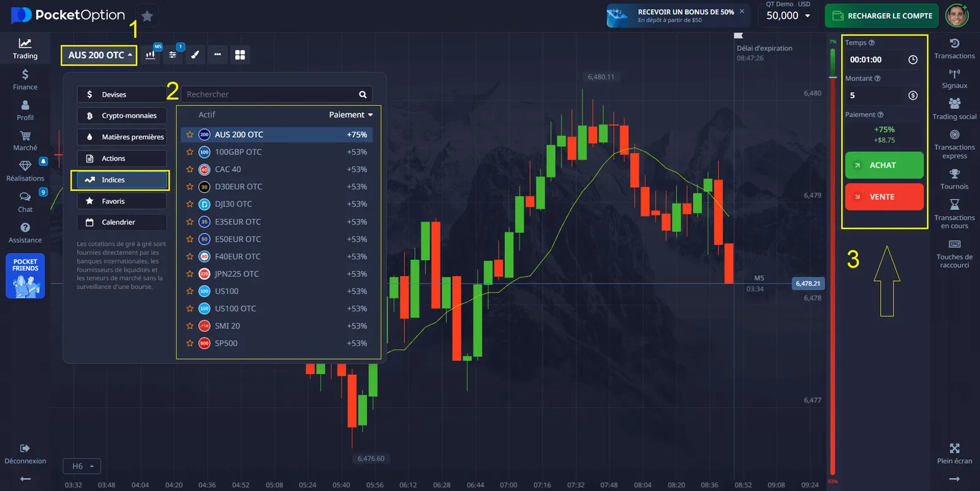Enter Plein écran fullscreen mode
The height and width of the screenshot is (491, 980).
coord(954,453)
